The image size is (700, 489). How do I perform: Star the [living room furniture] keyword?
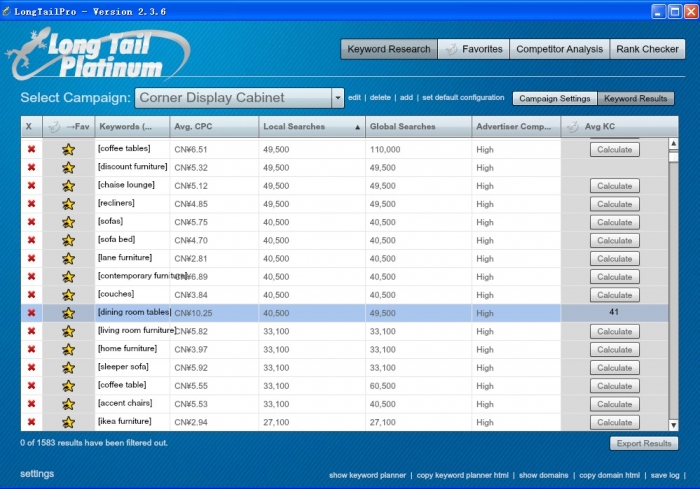click(x=68, y=331)
